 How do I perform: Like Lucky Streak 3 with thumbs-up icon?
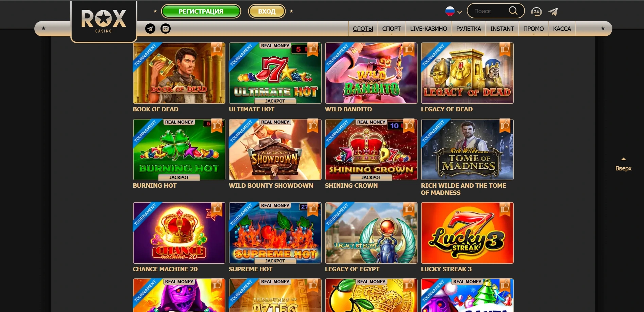click(x=505, y=209)
